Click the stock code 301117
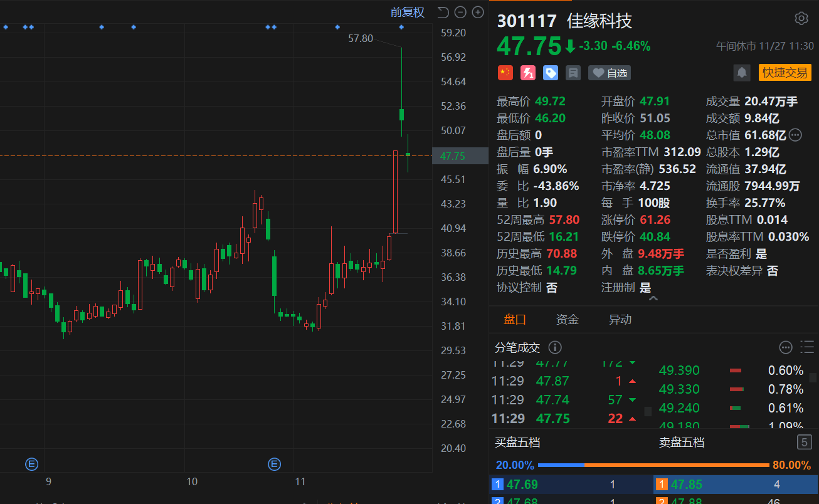 pos(527,21)
